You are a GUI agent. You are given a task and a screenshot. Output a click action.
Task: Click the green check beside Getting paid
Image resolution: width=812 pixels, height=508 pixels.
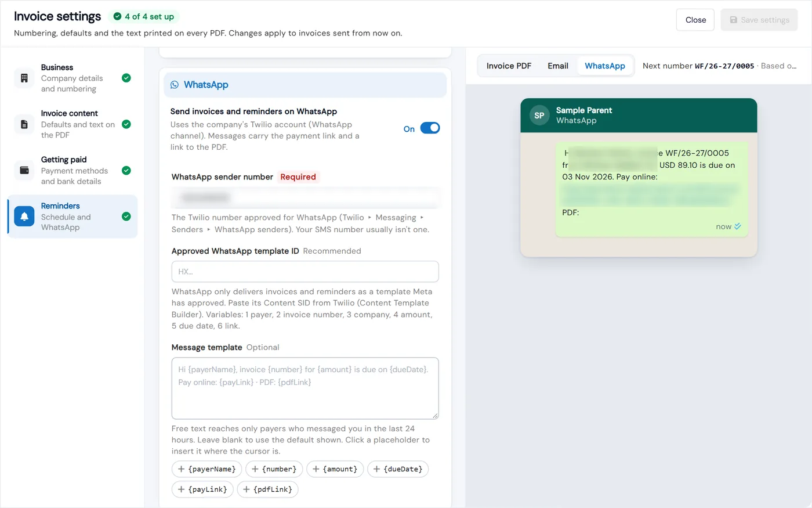(126, 170)
